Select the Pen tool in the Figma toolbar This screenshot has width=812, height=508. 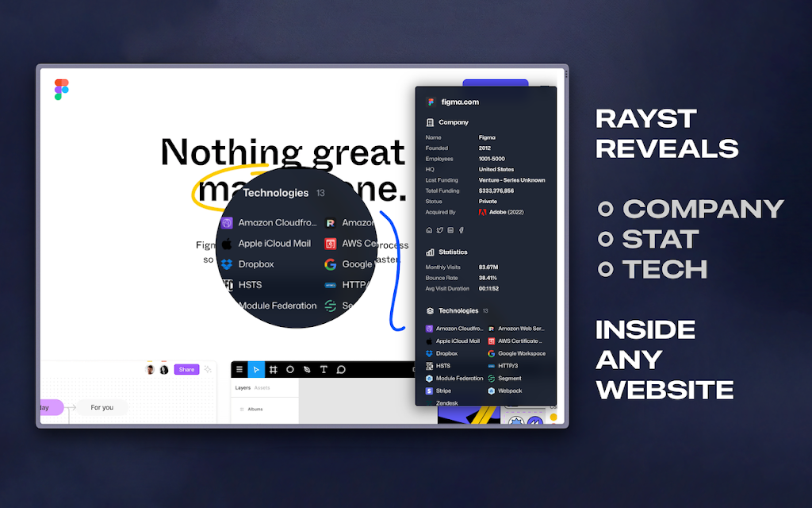point(307,370)
